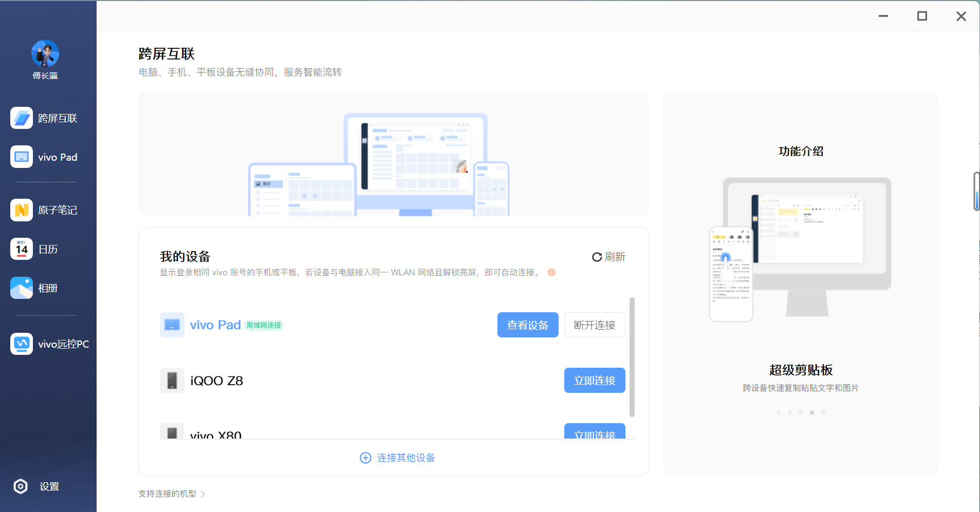Click the vivo X80 device name

coord(216,434)
